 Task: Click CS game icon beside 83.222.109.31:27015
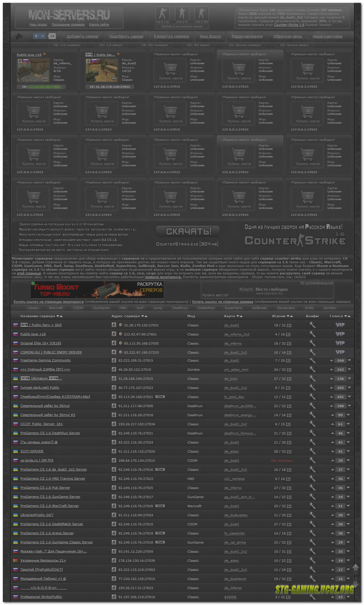pyautogui.click(x=114, y=360)
